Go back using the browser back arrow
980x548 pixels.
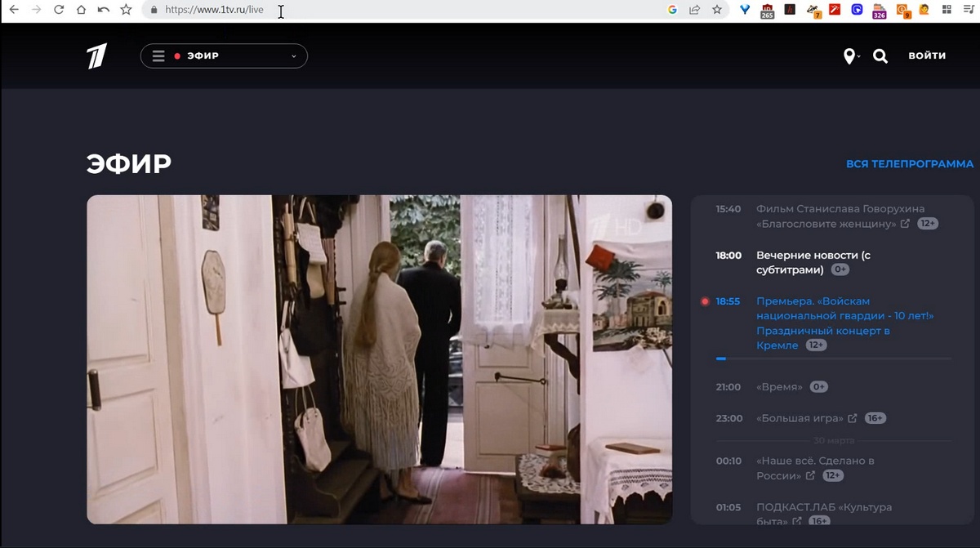point(14,10)
